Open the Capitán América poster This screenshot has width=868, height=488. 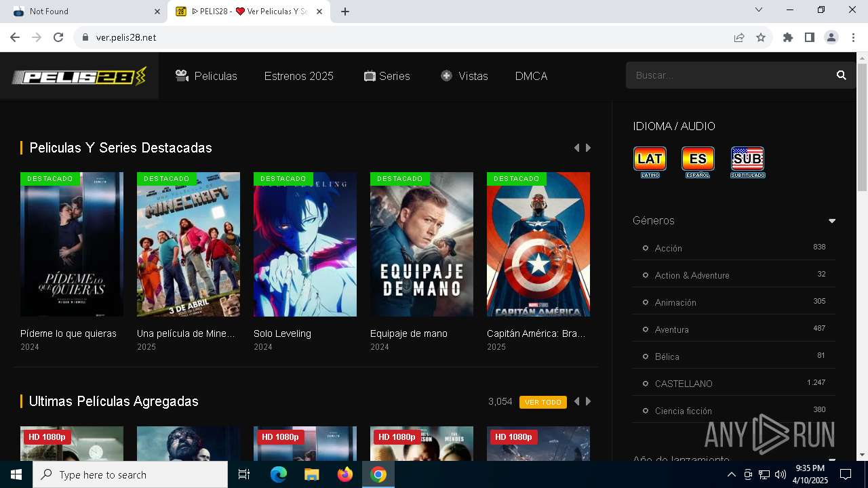(x=538, y=244)
